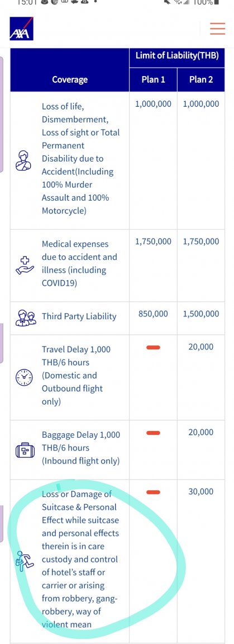Select the Plan 1 column header
This screenshot has width=234, height=644.
153,79
